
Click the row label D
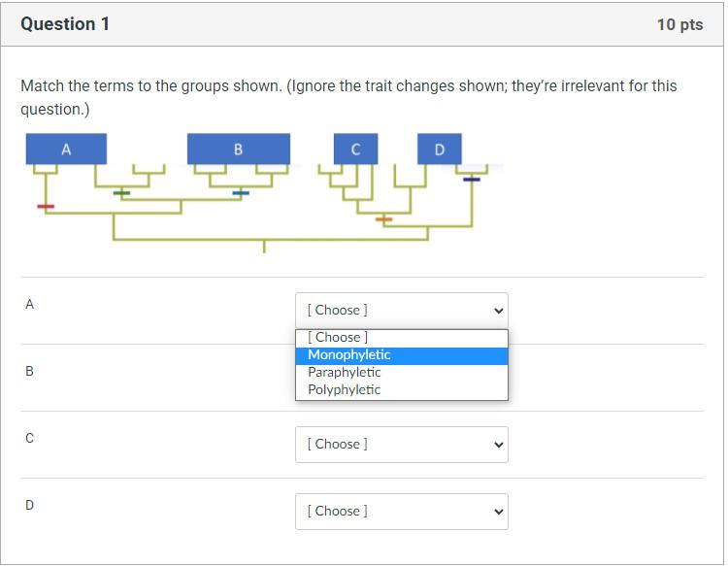[29, 505]
